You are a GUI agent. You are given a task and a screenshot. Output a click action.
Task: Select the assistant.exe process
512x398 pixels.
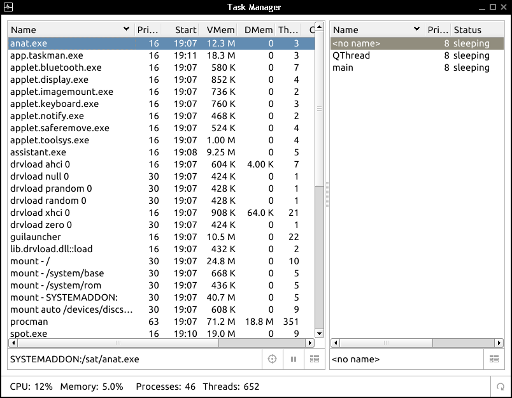pos(161,152)
